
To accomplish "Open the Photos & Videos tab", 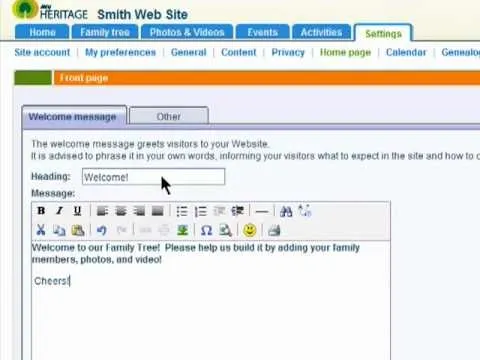I will click(187, 32).
